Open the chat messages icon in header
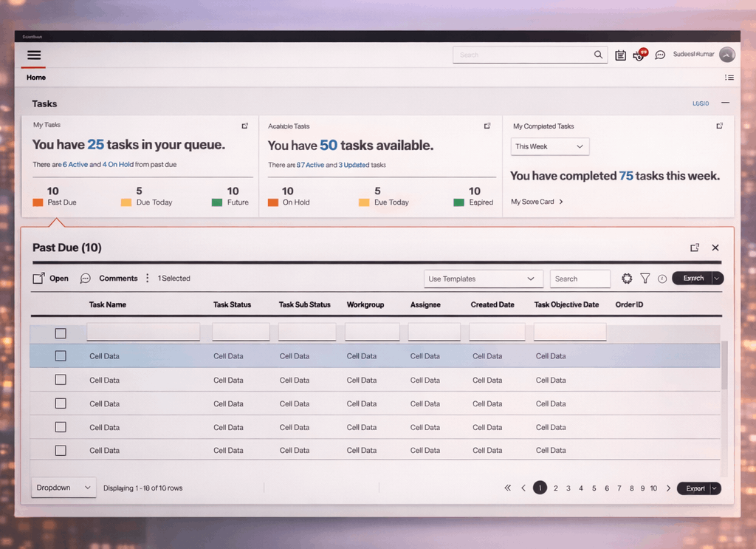Image resolution: width=756 pixels, height=549 pixels. (660, 55)
